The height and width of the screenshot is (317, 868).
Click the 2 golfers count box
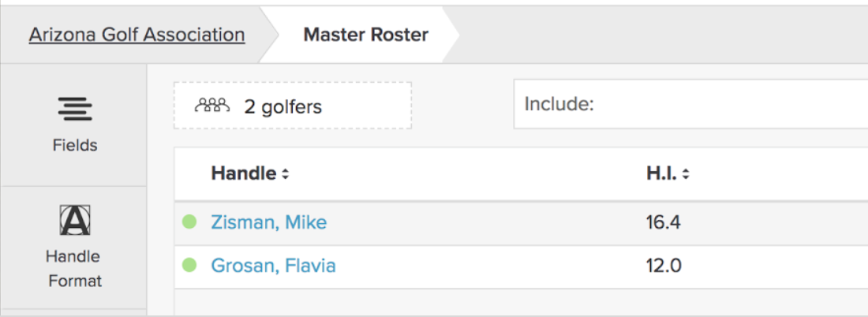click(x=293, y=106)
